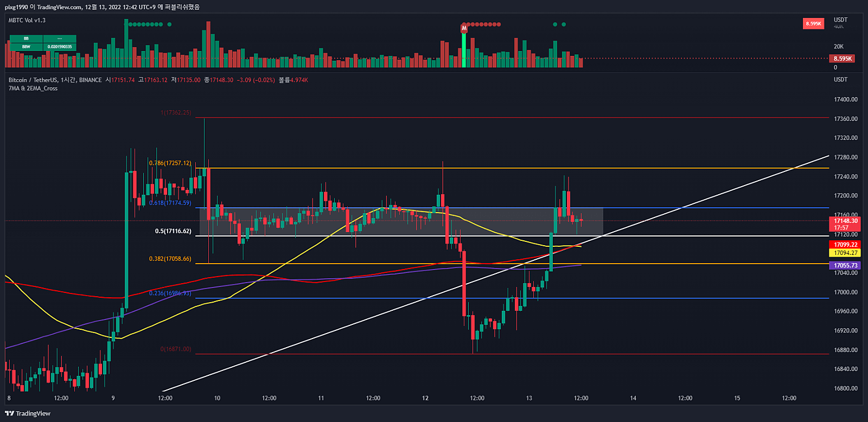Click the 17280.00 price axis label

(x=846, y=157)
